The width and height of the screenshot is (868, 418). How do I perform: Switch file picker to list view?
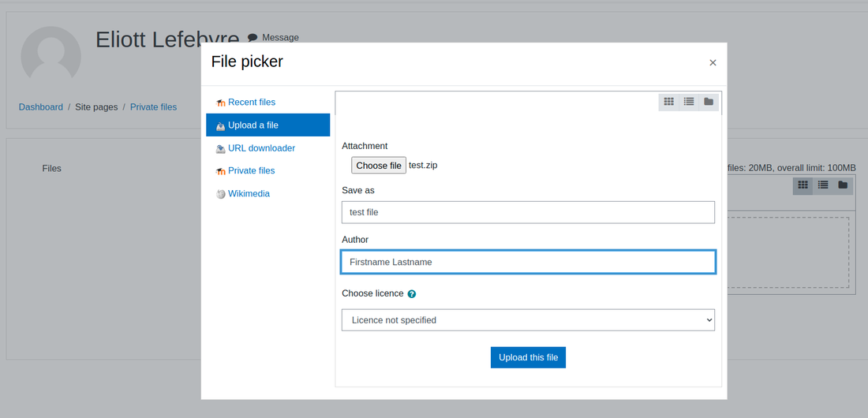pos(689,102)
